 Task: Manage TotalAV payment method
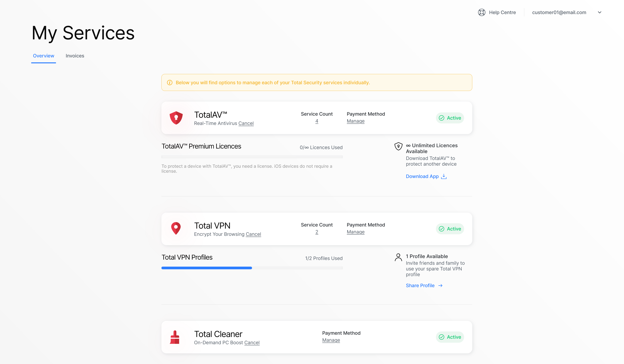(x=356, y=121)
